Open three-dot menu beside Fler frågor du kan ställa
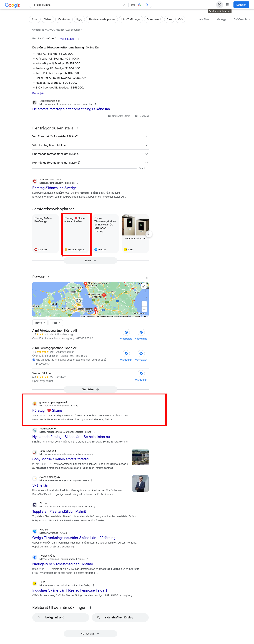This screenshot has height=644, width=254. (x=77, y=128)
